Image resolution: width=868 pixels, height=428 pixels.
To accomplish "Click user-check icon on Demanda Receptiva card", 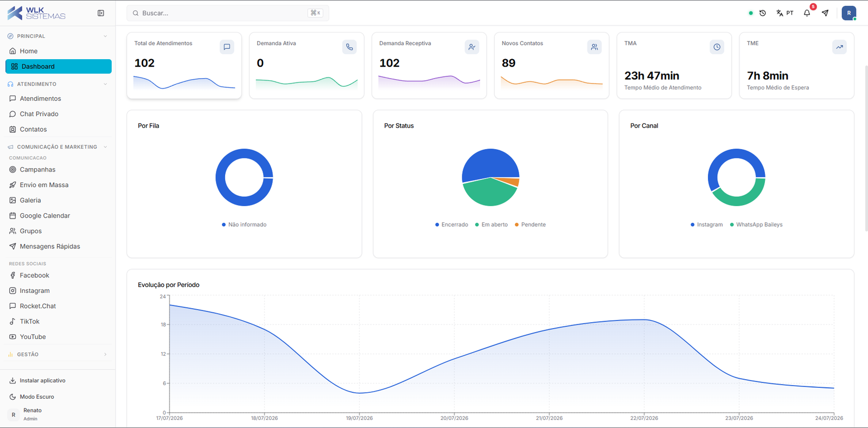I will 472,47.
